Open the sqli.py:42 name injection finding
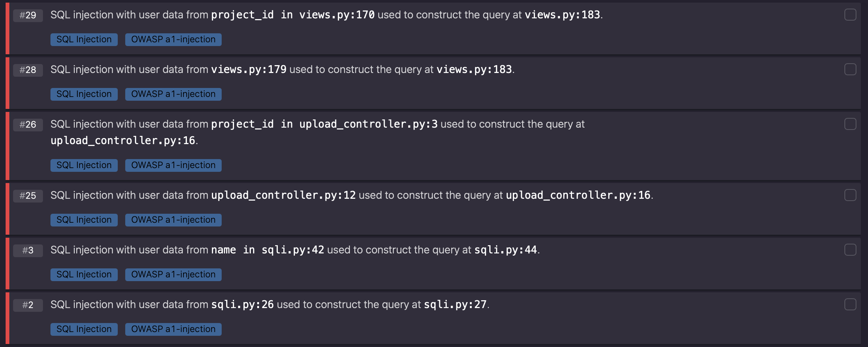The image size is (868, 347). pyautogui.click(x=295, y=250)
